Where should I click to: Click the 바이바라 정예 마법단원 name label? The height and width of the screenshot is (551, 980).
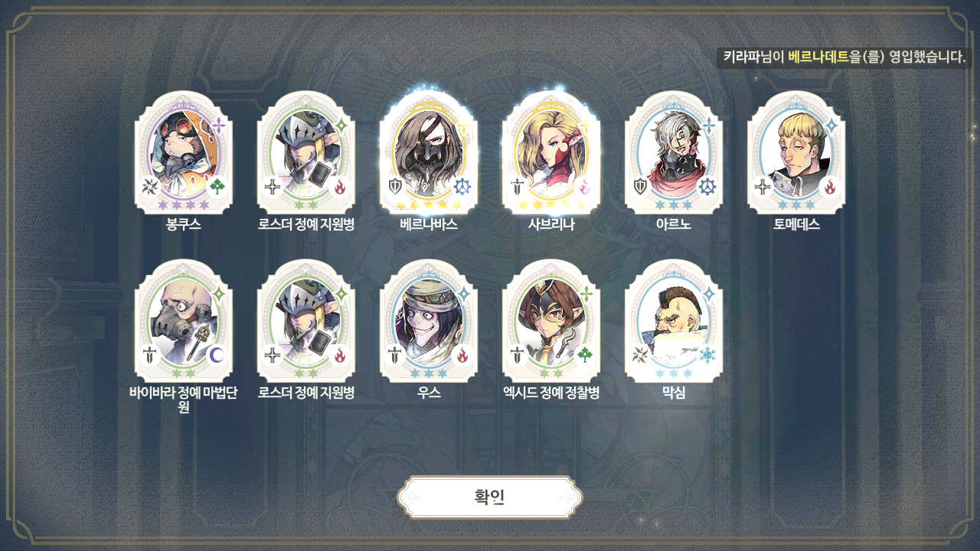tap(184, 400)
